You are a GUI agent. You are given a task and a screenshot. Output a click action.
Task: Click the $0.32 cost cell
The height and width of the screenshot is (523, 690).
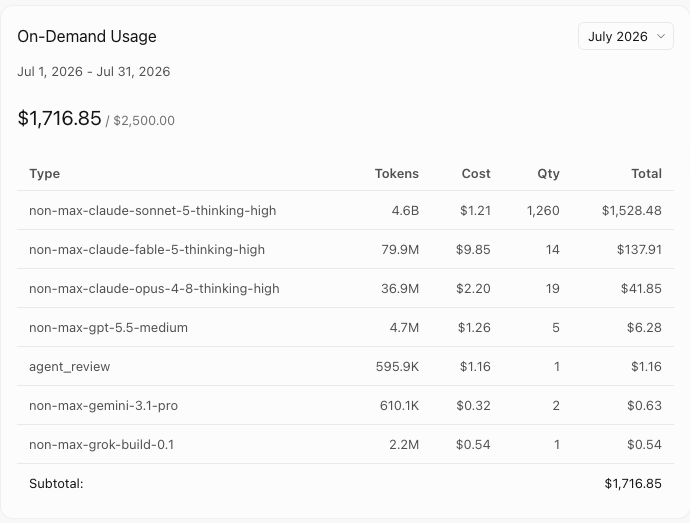(473, 405)
